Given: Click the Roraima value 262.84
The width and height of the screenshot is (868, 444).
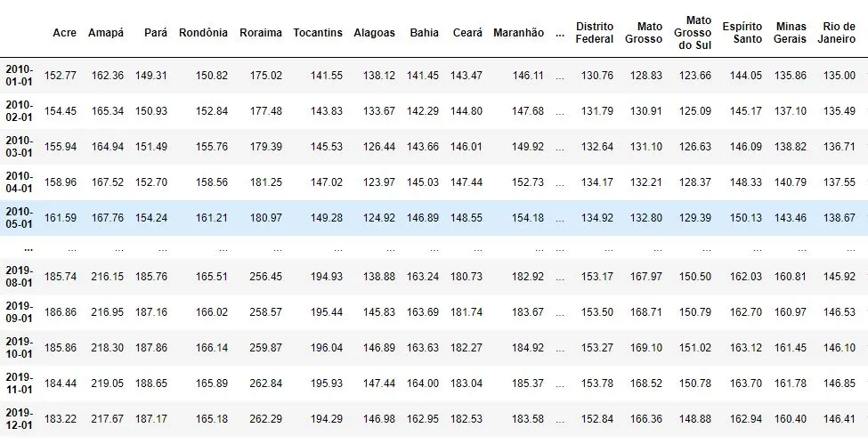Looking at the screenshot, I should pyautogui.click(x=265, y=383).
